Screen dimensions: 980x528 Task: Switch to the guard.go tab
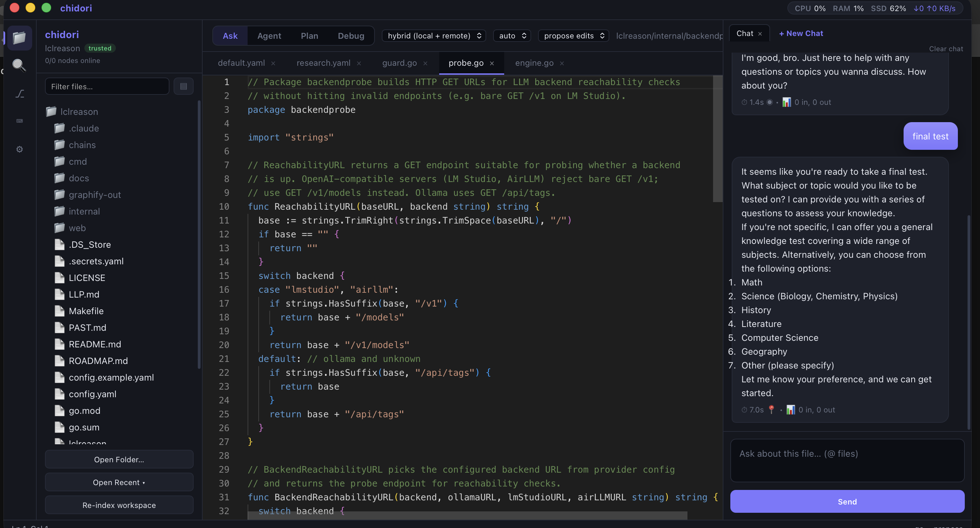(399, 63)
